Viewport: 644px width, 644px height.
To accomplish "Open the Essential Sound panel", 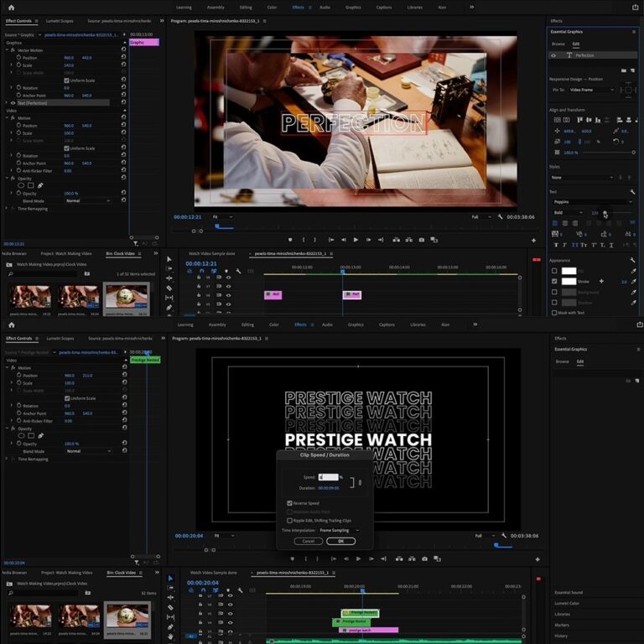I will point(569,592).
